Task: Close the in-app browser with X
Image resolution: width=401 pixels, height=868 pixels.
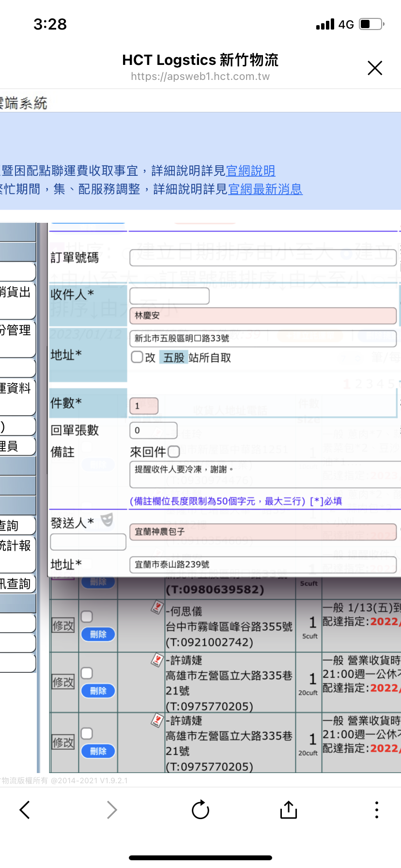Action: [375, 68]
